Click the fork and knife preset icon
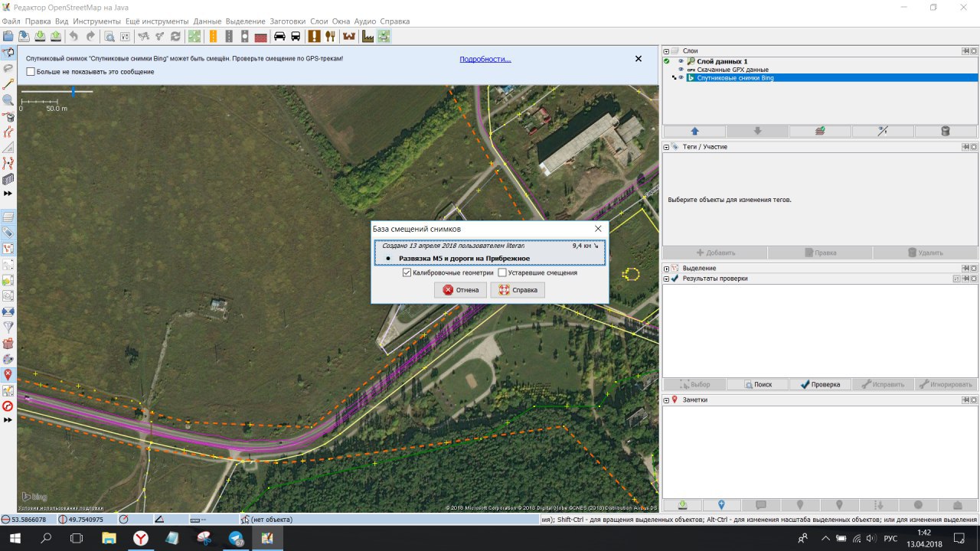Image resolution: width=980 pixels, height=551 pixels. click(x=331, y=36)
